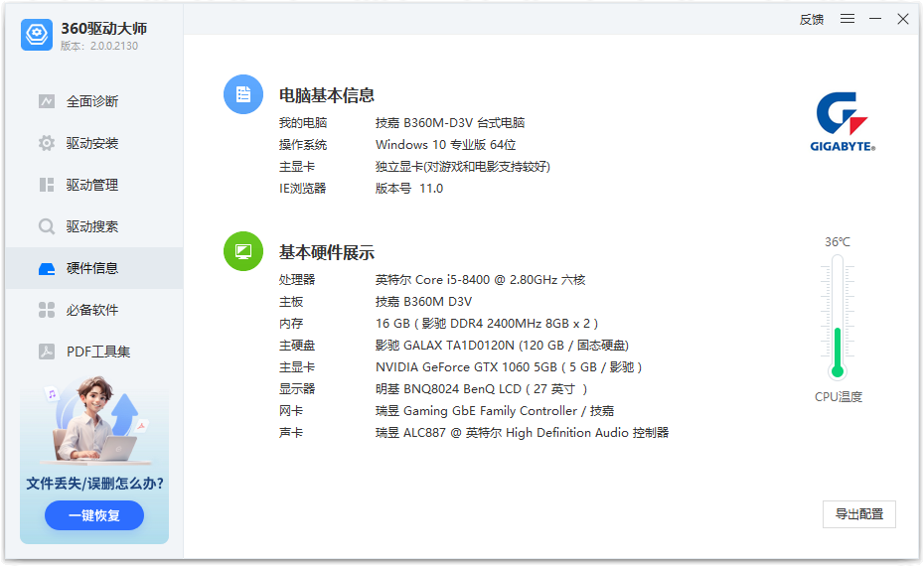Click the 声卡 row label
This screenshot has width=924, height=566.
click(x=291, y=433)
